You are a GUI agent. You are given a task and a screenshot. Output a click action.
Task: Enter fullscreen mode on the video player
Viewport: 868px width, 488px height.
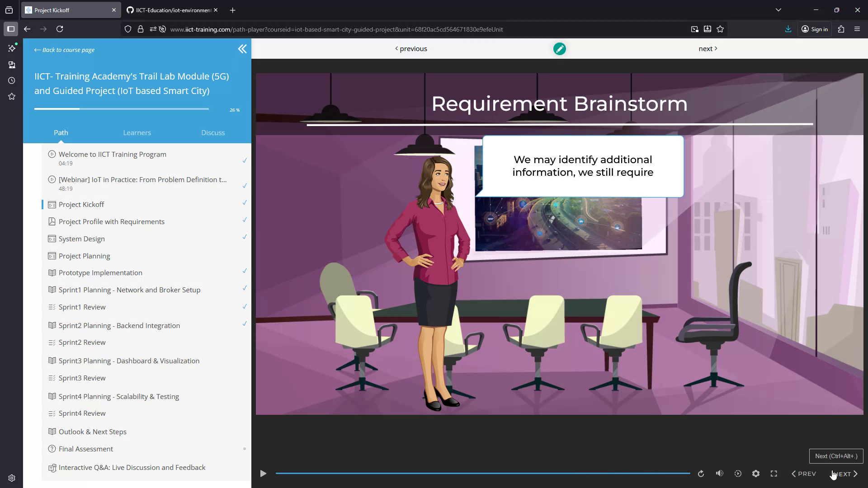pos(774,474)
